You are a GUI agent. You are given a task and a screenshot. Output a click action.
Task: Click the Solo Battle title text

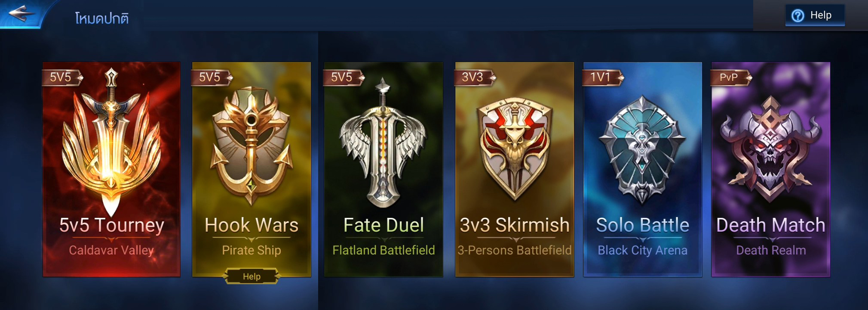(643, 225)
